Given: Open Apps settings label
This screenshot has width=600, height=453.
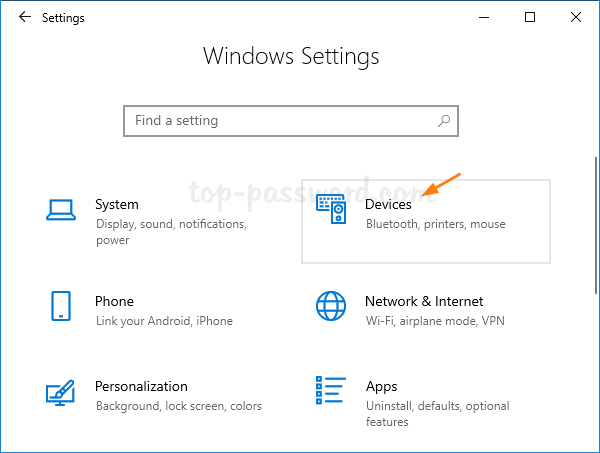Looking at the screenshot, I should tap(381, 386).
